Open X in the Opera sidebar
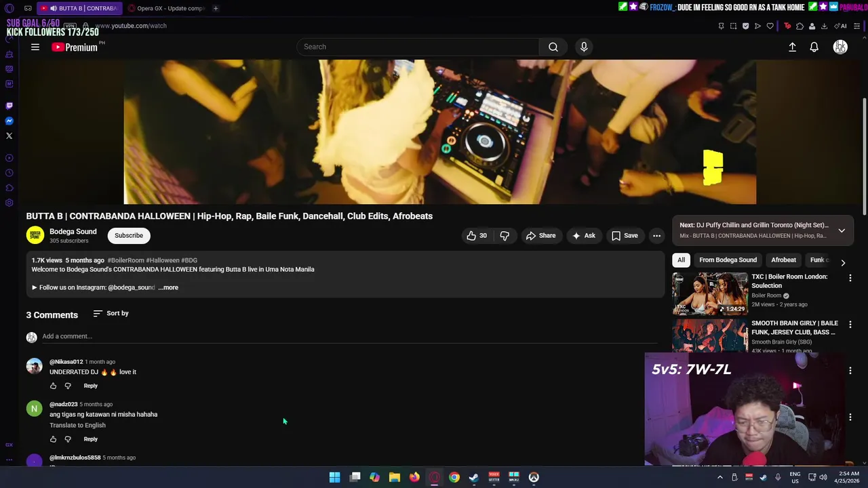The height and width of the screenshot is (488, 868). [9, 136]
